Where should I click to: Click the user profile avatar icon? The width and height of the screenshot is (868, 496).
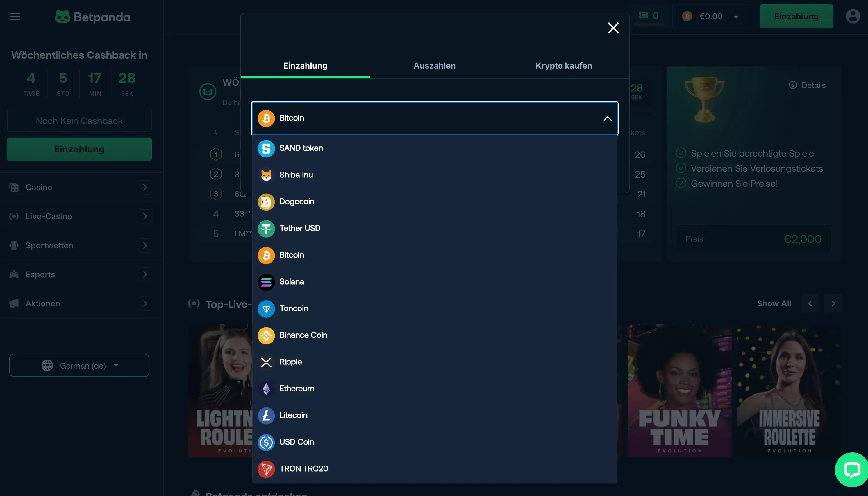[x=852, y=16]
